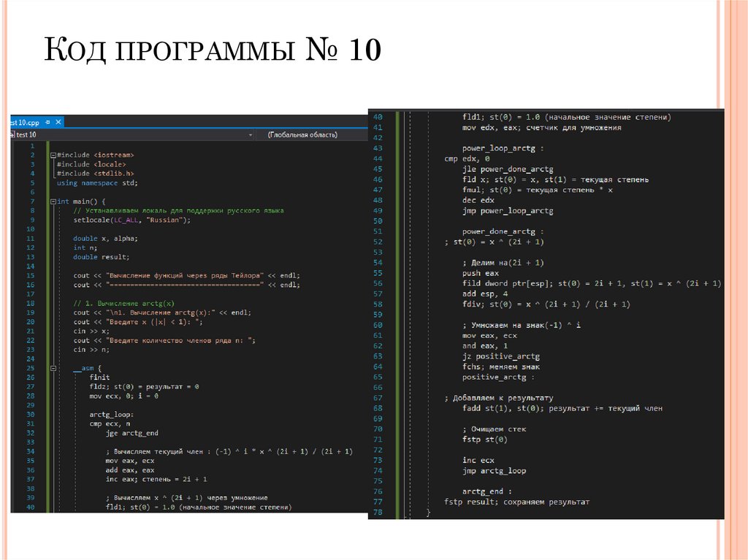The height and width of the screenshot is (560, 748).
Task: Close the test 10.cpp editor tab
Action: (x=58, y=121)
